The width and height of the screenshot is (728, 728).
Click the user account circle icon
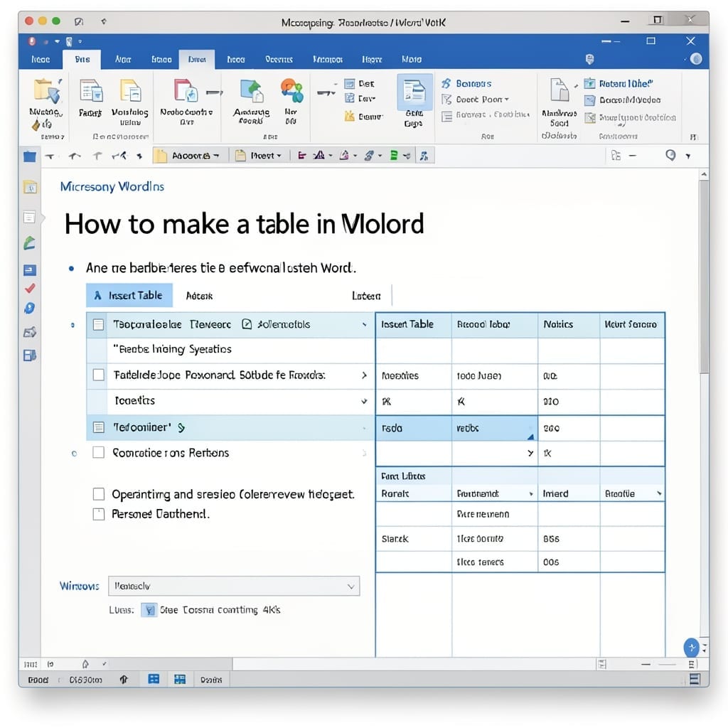pyautogui.click(x=696, y=59)
